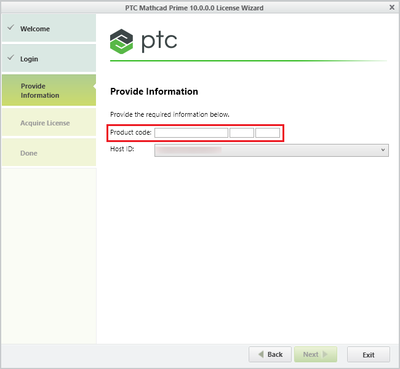Click the PTC logo icon

[121, 41]
